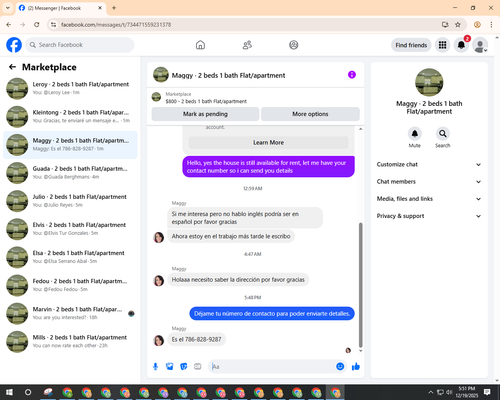Screen dimensions: 500x400
Task: Open the Marvin conversation
Action: pos(70,313)
